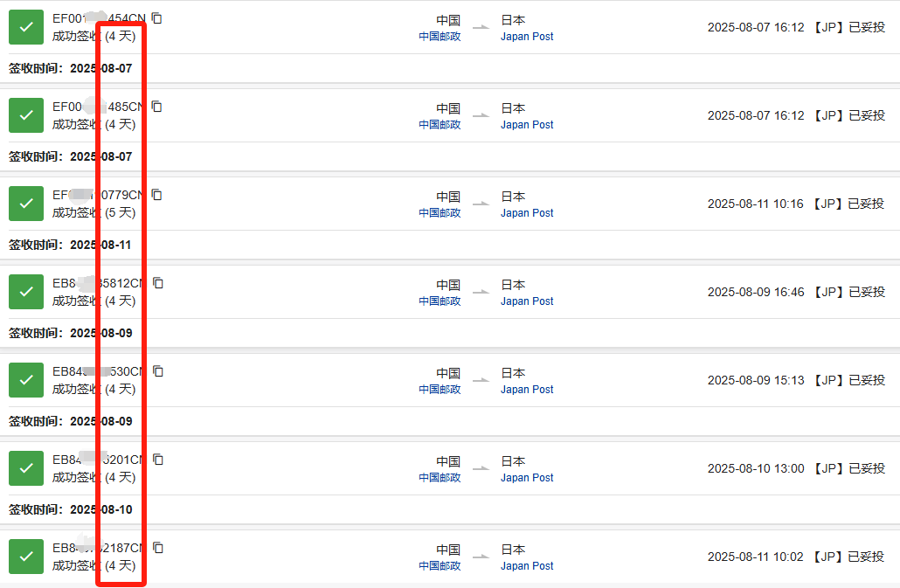Copy tracking number ending 0779CN
Image resolution: width=900 pixels, height=588 pixels.
pyautogui.click(x=156, y=195)
